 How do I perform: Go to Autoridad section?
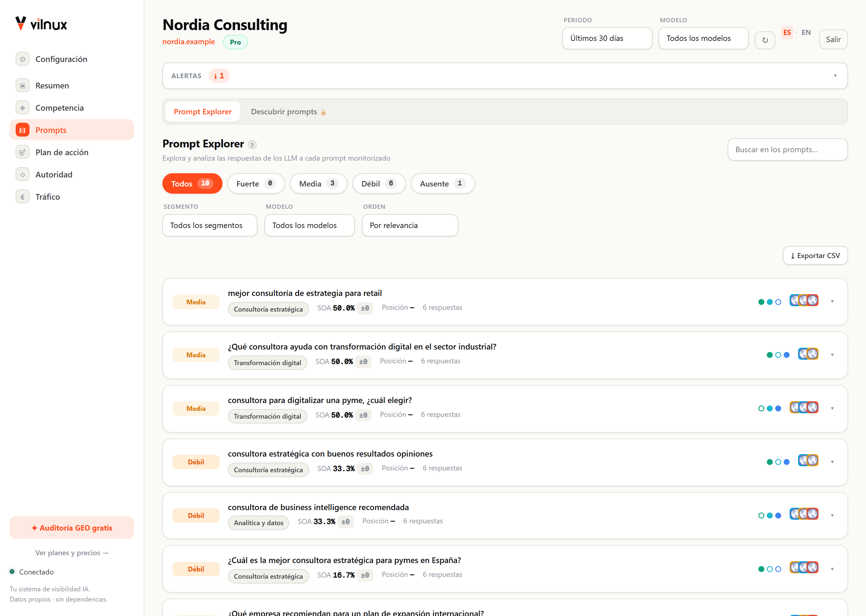point(72,174)
